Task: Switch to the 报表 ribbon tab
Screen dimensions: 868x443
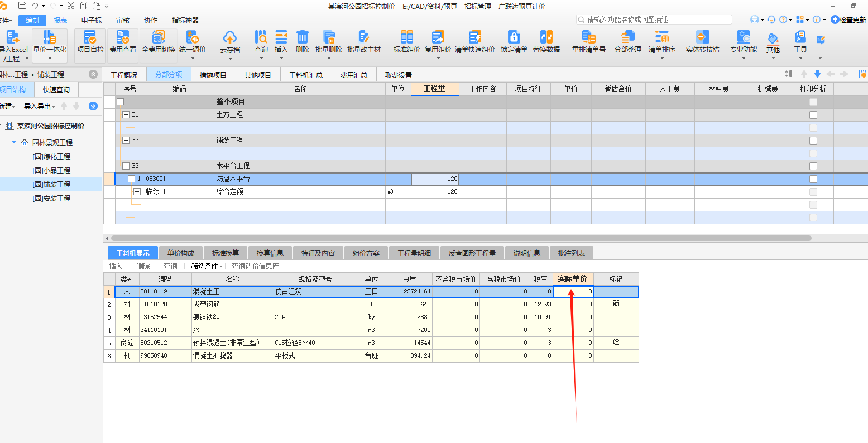Action: coord(60,20)
